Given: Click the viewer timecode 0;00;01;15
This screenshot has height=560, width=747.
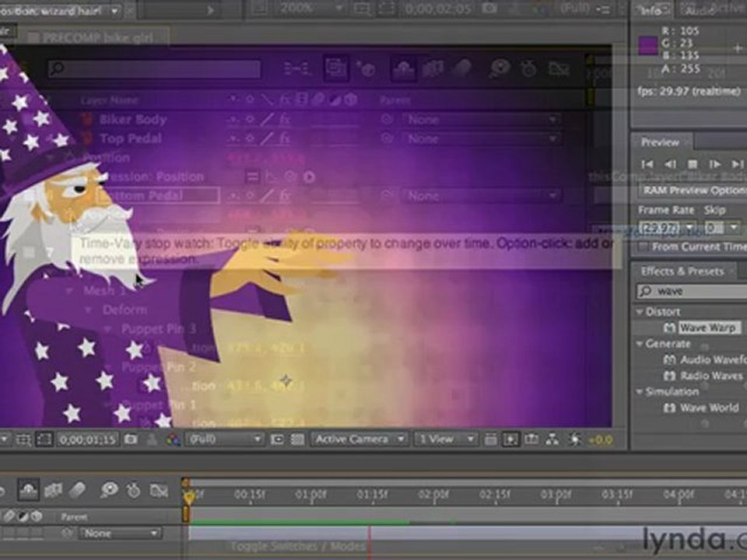Looking at the screenshot, I should [x=88, y=439].
